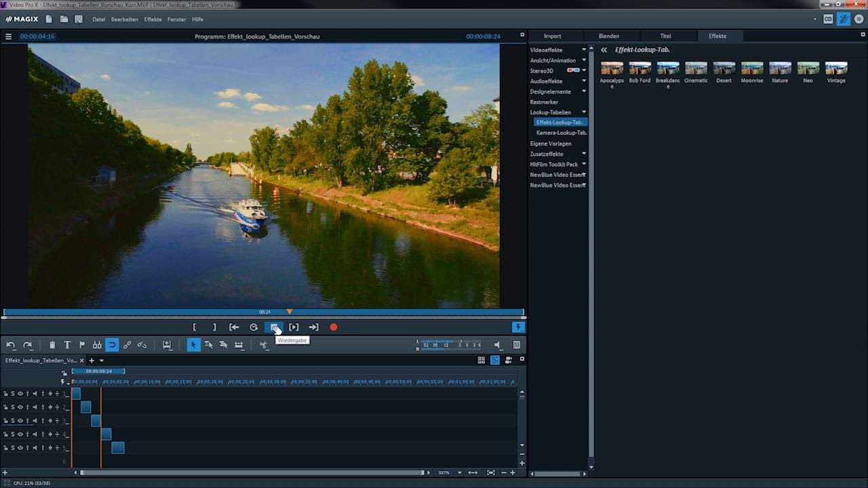This screenshot has width=868, height=488.
Task: Expand the Designelemente category
Action: 584,91
